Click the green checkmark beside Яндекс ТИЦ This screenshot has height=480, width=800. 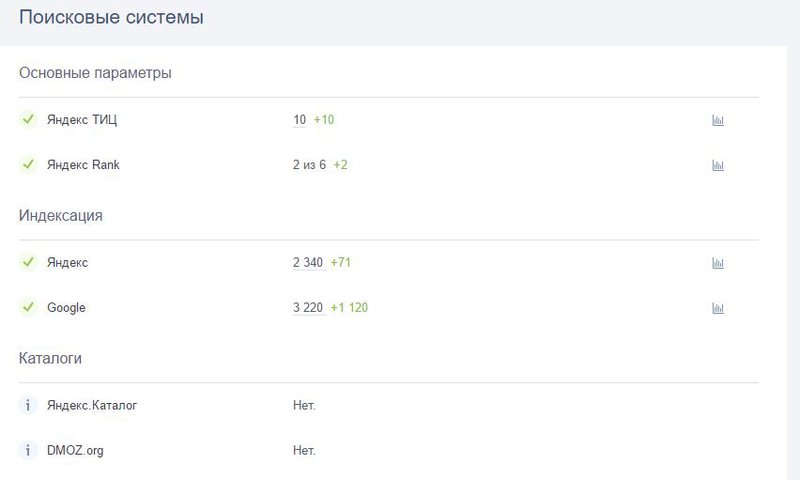coord(28,120)
